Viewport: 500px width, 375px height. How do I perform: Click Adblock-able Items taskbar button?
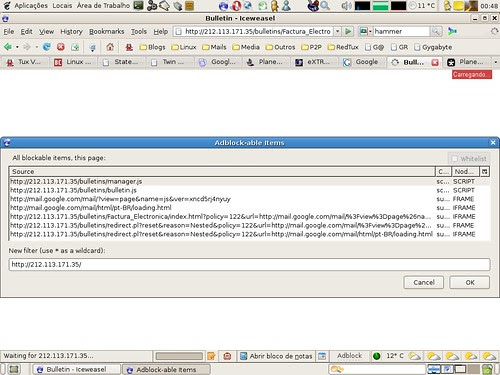click(166, 369)
